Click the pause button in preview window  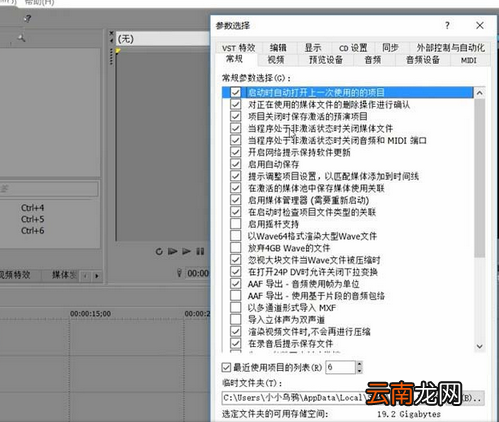pyautogui.click(x=200, y=251)
